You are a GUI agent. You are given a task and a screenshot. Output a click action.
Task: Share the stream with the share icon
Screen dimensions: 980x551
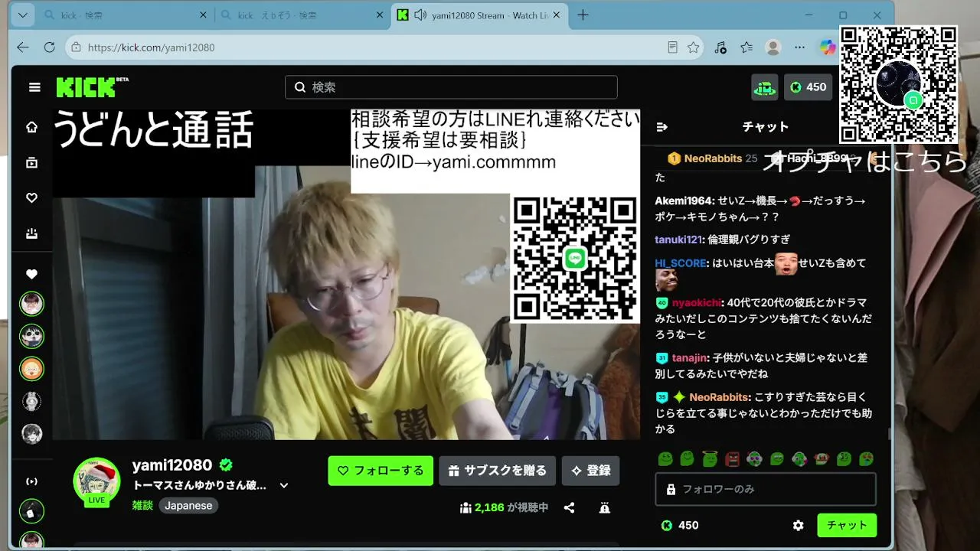(569, 507)
